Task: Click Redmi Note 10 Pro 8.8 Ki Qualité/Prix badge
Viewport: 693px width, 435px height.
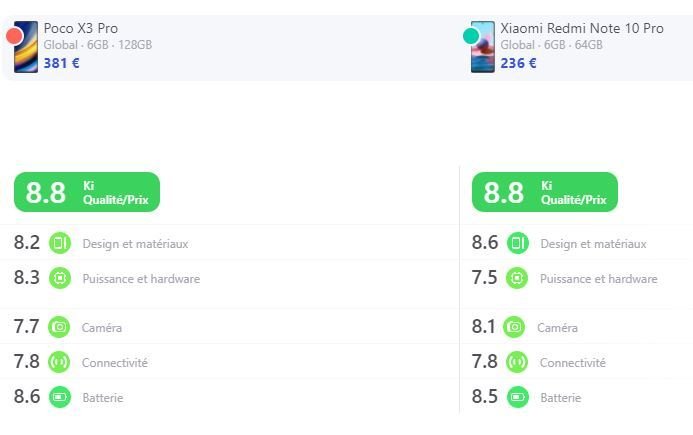Action: pos(545,192)
